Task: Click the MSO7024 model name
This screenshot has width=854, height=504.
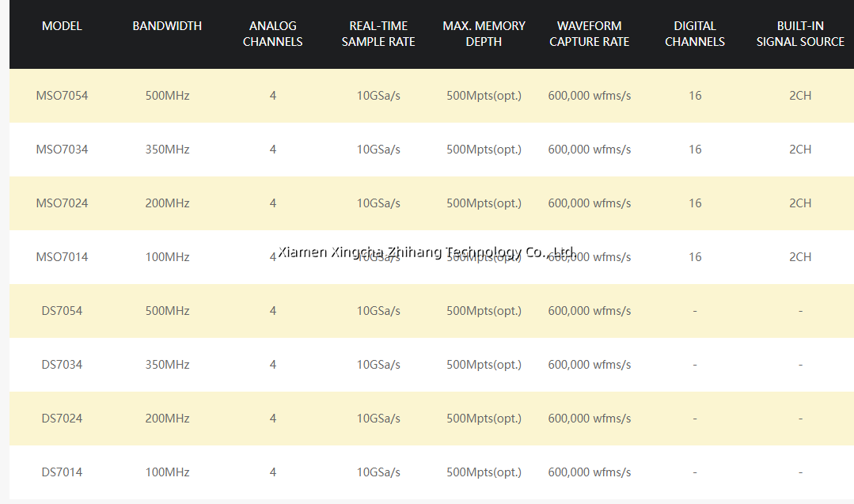Action: pos(62,203)
